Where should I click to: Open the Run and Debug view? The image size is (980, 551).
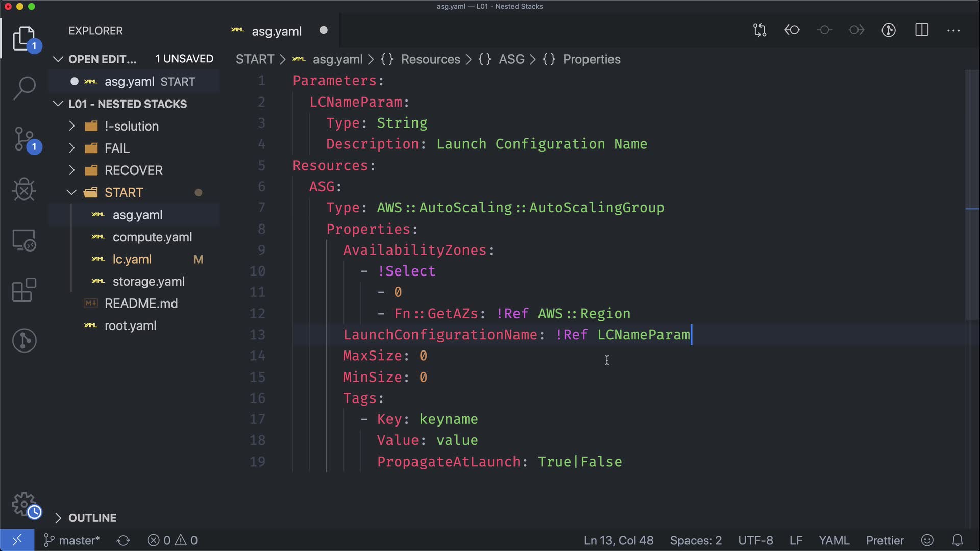[24, 189]
